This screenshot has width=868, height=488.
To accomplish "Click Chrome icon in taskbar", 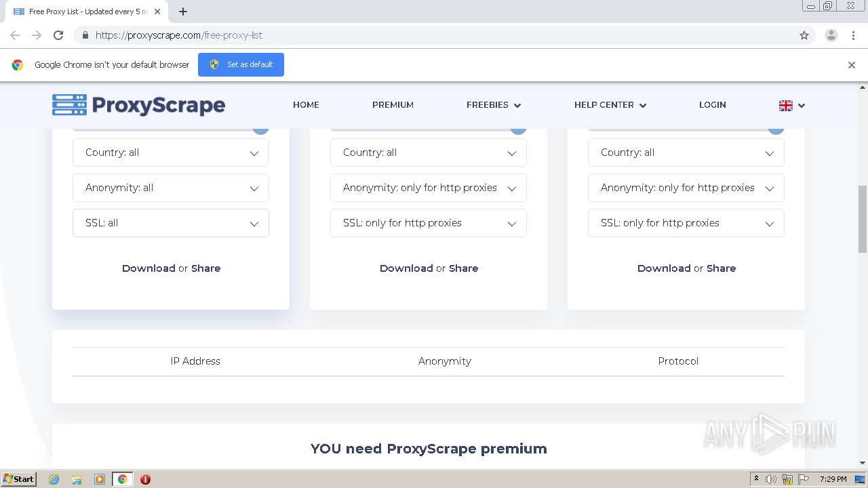I will [122, 479].
